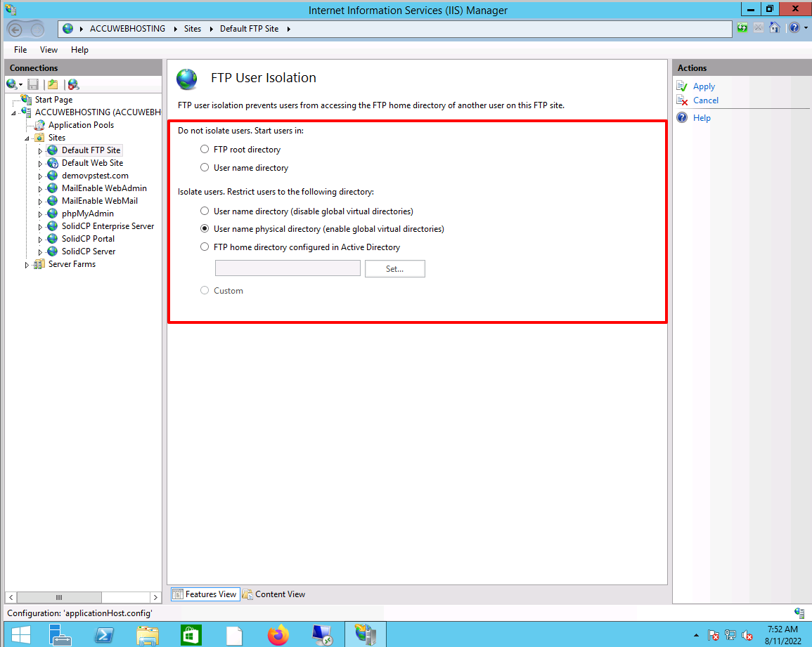
Task: Select Start Page in Connections tree
Action: point(53,99)
